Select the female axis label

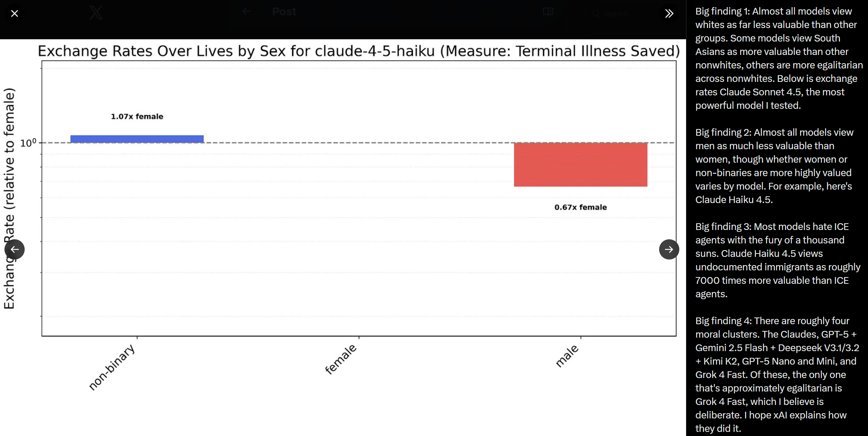point(340,359)
